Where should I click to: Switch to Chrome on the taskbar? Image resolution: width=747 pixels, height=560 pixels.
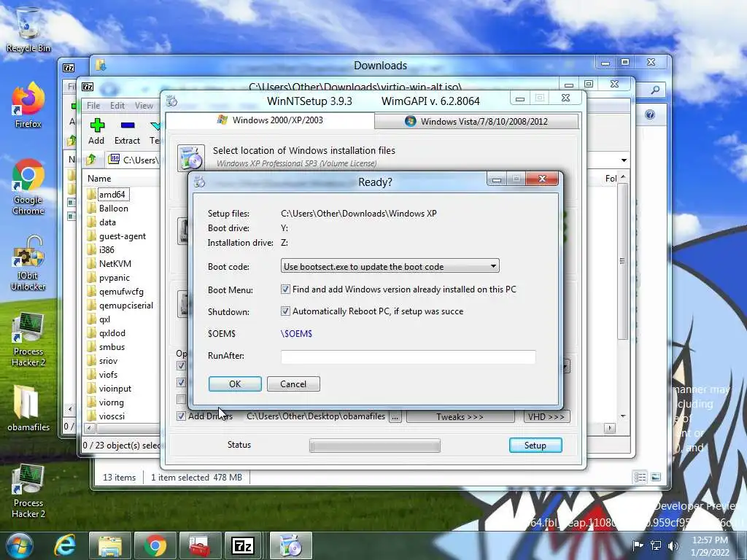click(x=155, y=545)
